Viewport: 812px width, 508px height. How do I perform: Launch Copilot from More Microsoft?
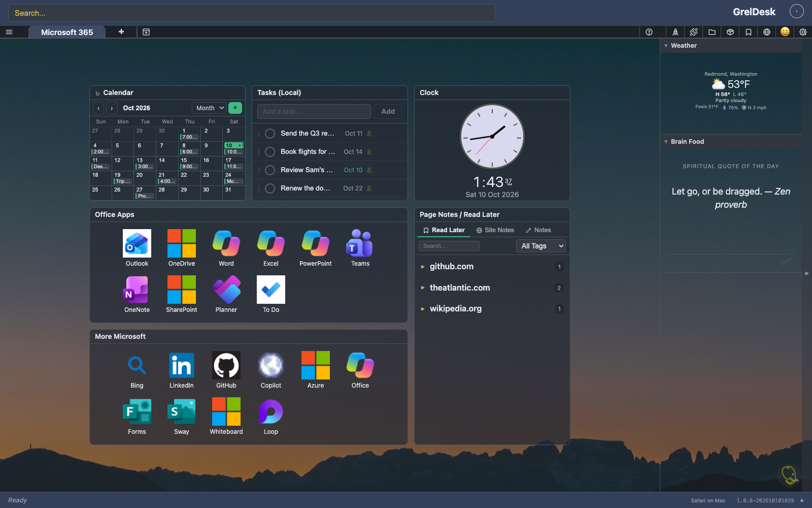click(271, 365)
